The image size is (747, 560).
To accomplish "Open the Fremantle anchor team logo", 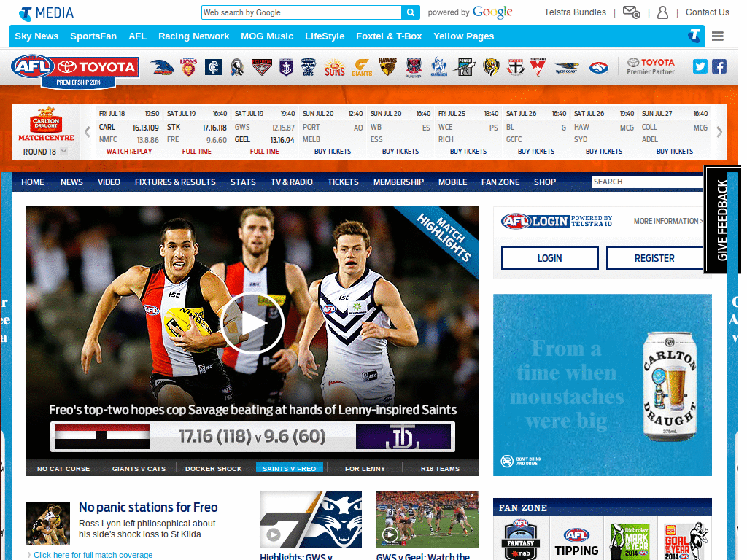I will tap(286, 67).
